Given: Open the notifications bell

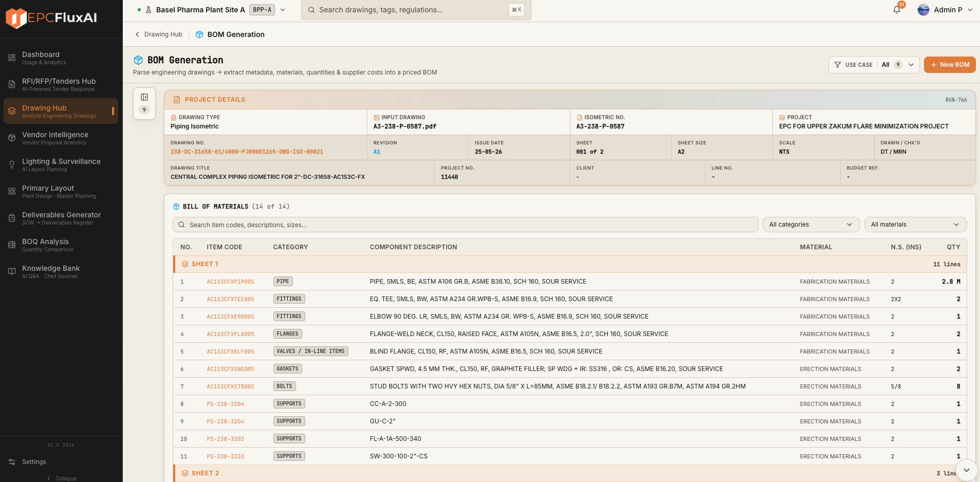Looking at the screenshot, I should tap(897, 10).
